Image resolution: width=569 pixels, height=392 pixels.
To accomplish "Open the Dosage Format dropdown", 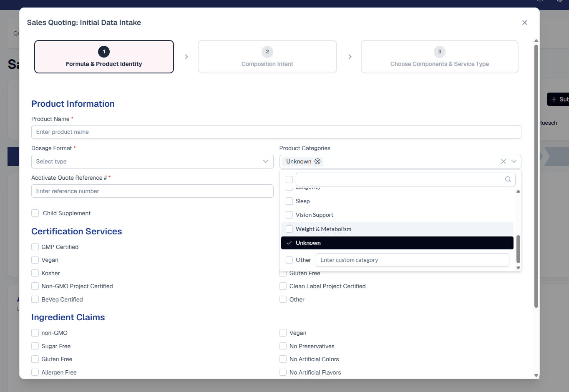I will [152, 161].
